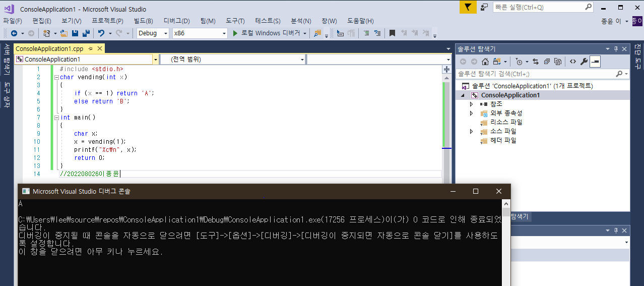Select the 헤더 파일 folder
Image resolution: width=644 pixels, height=286 pixels.
click(x=503, y=140)
